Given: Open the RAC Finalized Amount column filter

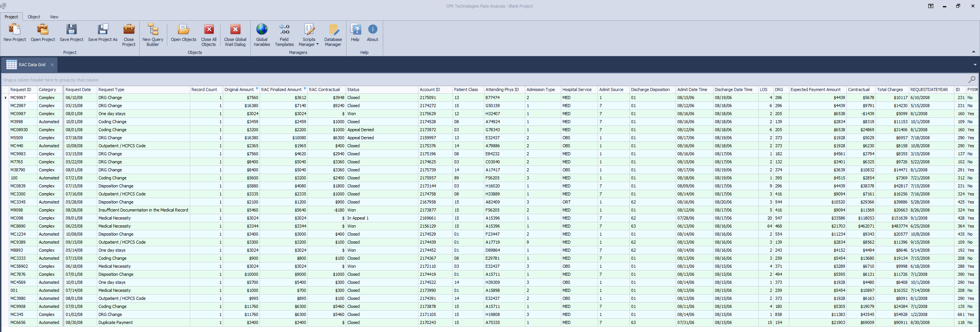Looking at the screenshot, I should tap(305, 89).
